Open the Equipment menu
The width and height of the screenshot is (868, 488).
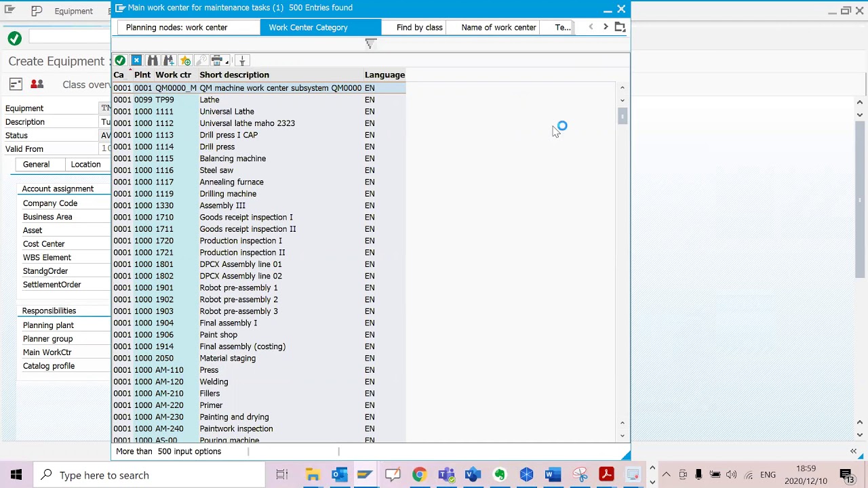(73, 11)
